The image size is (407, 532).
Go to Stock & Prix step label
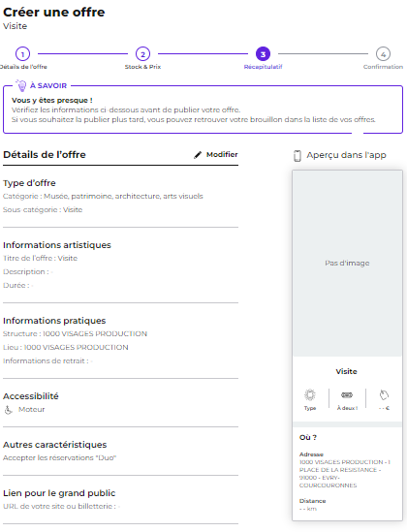[x=142, y=67]
